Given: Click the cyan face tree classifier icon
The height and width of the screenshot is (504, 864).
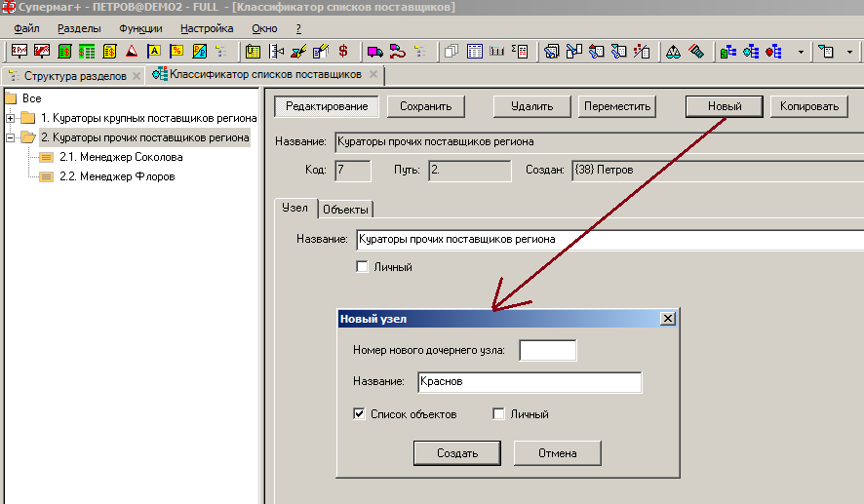Looking at the screenshot, I should 751,52.
